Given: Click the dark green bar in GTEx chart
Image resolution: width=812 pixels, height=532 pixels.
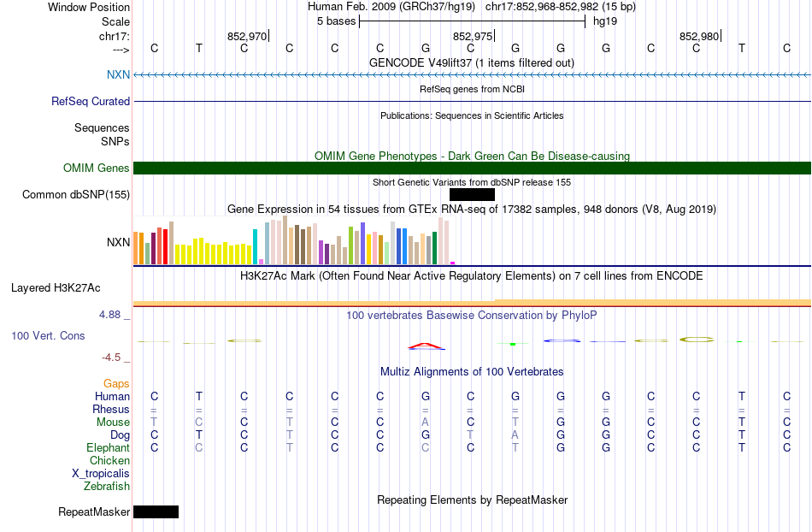Looking at the screenshot, I should point(435,248).
